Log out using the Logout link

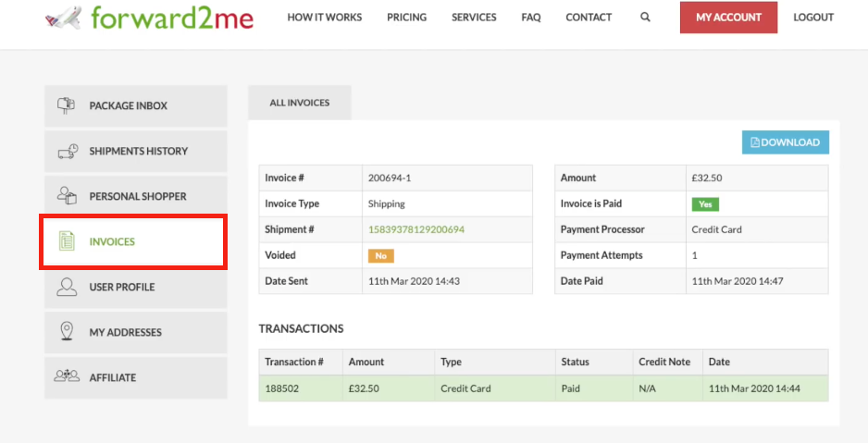pyautogui.click(x=813, y=18)
